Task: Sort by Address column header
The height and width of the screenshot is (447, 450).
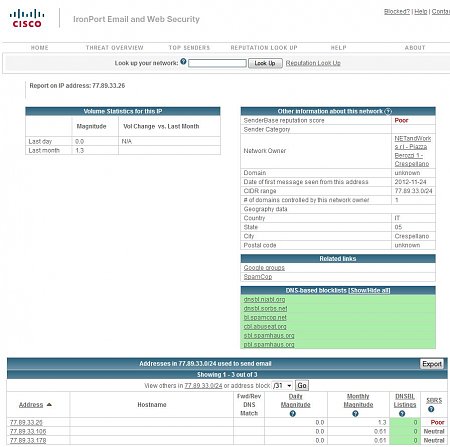Action: click(x=31, y=405)
